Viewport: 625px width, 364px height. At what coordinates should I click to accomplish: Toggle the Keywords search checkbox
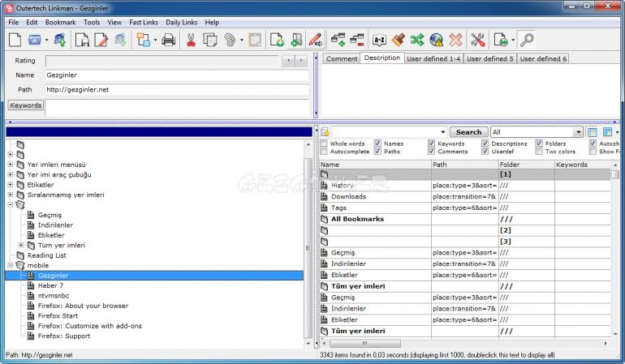tap(431, 143)
